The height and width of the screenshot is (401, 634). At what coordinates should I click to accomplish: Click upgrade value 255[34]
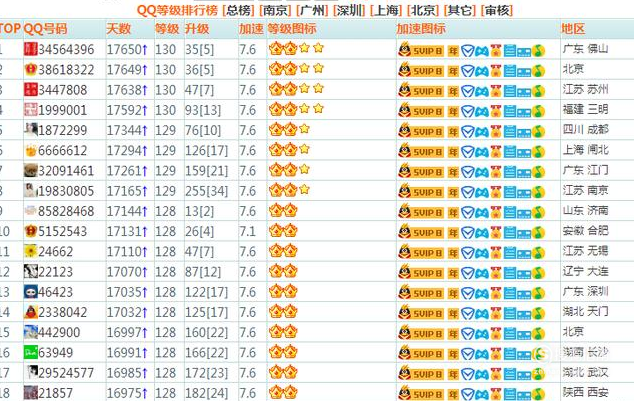(x=207, y=191)
